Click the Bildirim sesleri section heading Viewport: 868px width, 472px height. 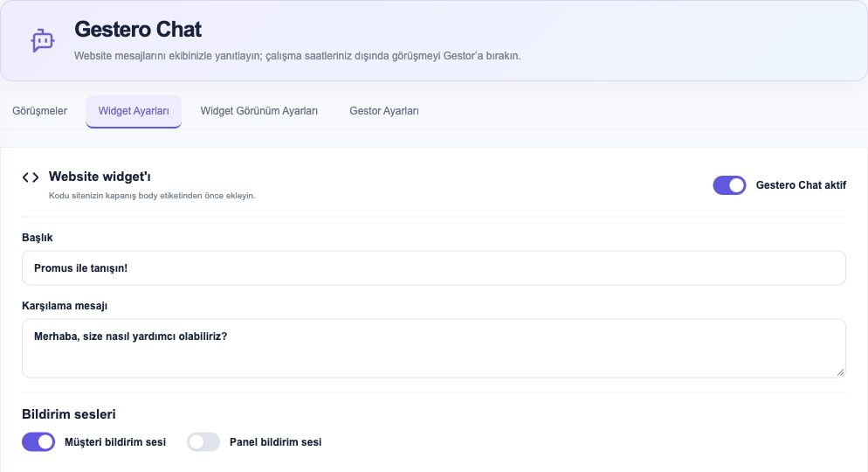tap(69, 414)
